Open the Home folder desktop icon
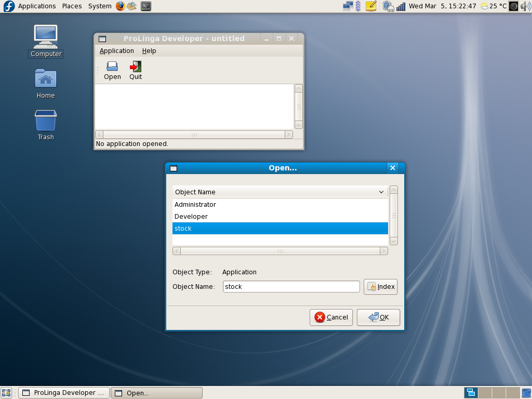The height and width of the screenshot is (399, 532). (x=46, y=84)
